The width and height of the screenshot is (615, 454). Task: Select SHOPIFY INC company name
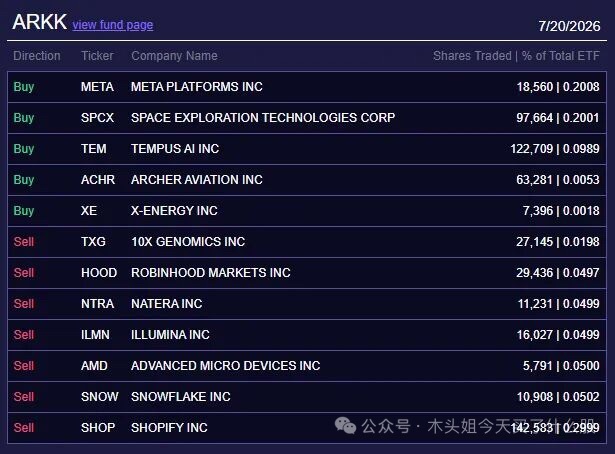point(169,427)
